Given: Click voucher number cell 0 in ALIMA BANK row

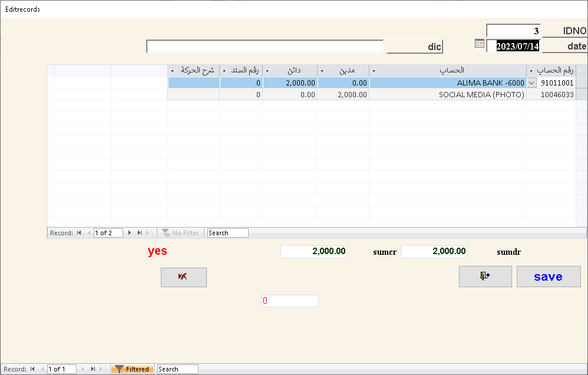Looking at the screenshot, I should (x=241, y=83).
